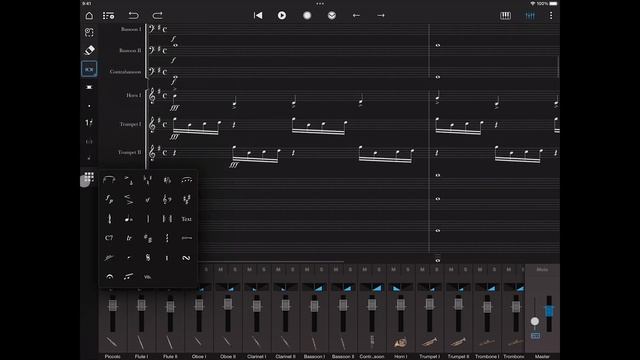
Task: Activate the highlighted note input tool
Action: (x=89, y=69)
